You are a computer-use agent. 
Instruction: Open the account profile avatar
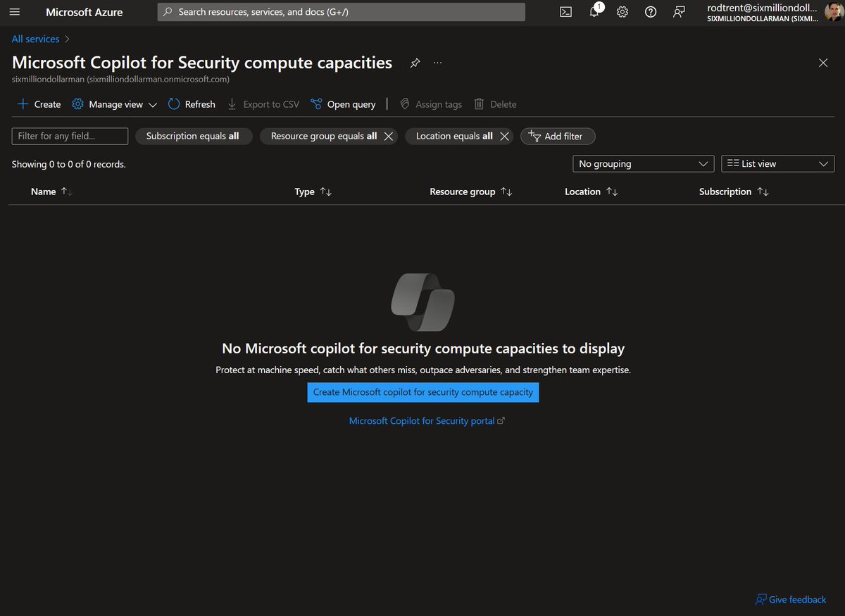[834, 12]
